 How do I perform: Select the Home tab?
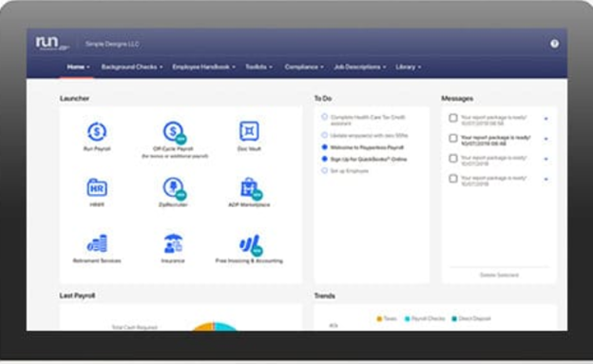pyautogui.click(x=78, y=67)
